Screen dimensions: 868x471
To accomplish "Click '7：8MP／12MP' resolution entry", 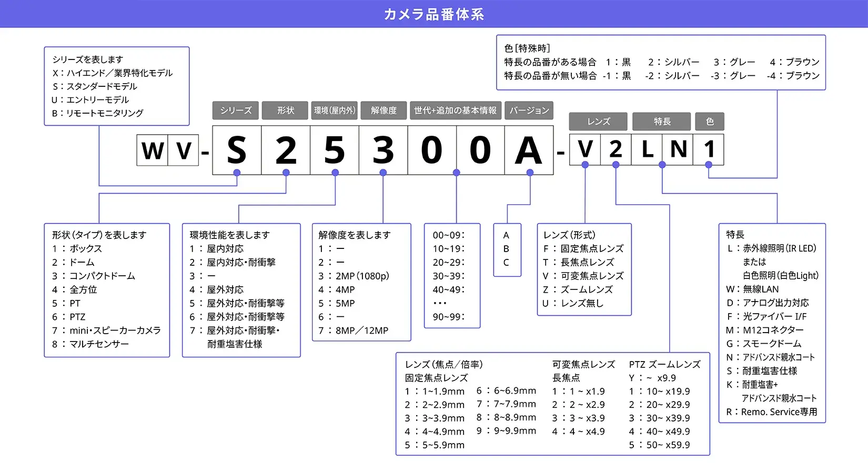I will point(354,330).
